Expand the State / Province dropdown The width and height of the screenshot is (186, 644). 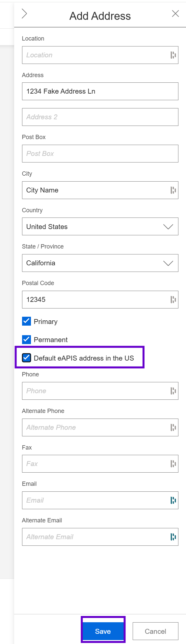click(x=100, y=263)
